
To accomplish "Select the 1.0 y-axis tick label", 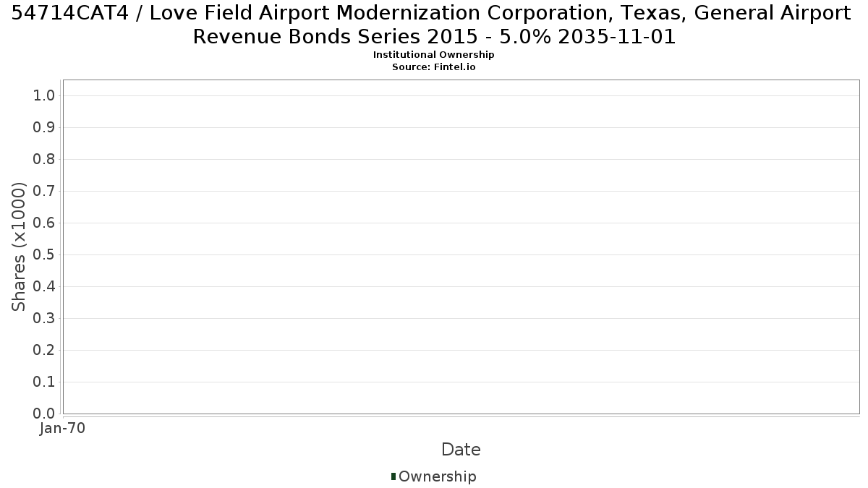I will point(45,95).
